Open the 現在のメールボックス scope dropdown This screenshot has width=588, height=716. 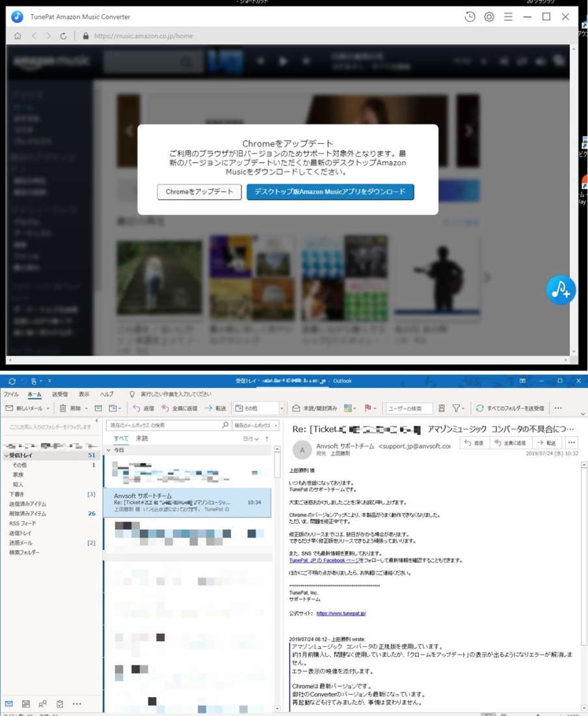click(x=256, y=425)
